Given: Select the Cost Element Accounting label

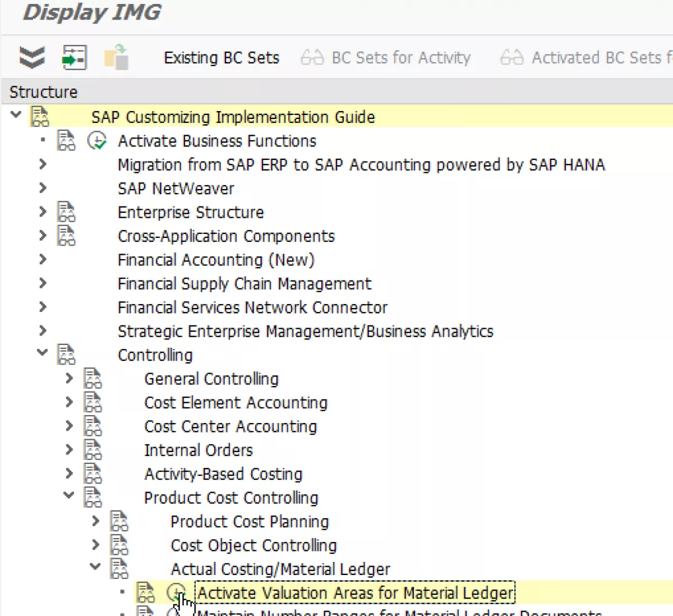Looking at the screenshot, I should coord(236,402).
